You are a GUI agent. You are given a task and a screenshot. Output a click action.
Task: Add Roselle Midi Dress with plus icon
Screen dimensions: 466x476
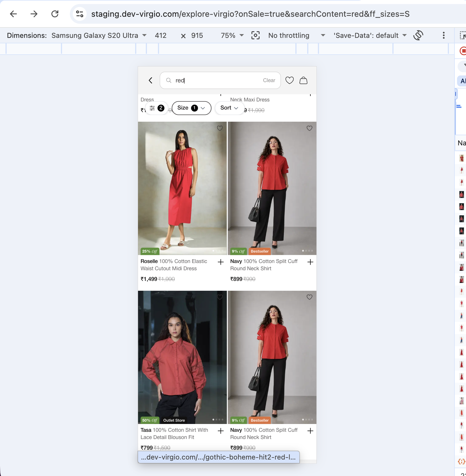pos(221,262)
